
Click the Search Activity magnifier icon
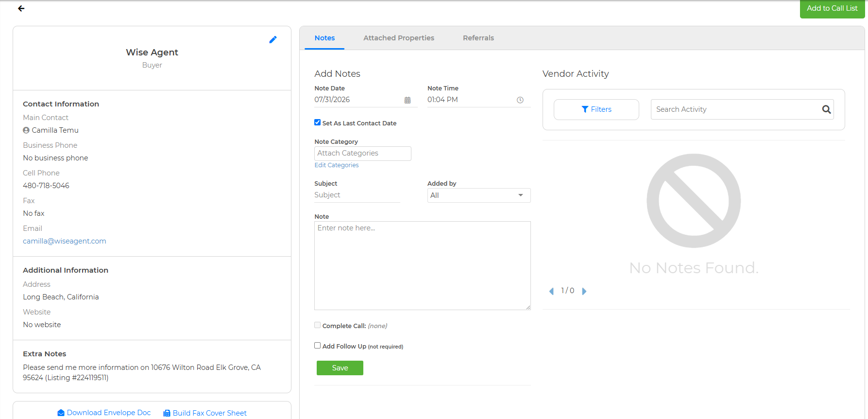click(826, 109)
